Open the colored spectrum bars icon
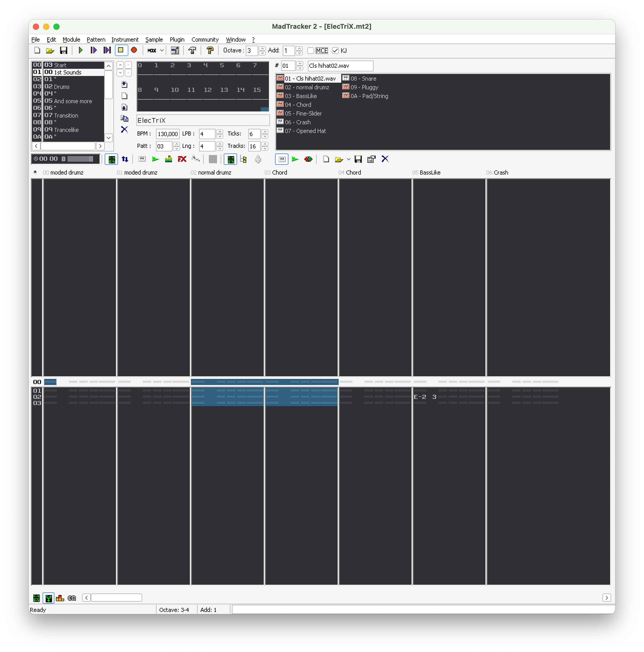The height and width of the screenshot is (652, 644). point(168,159)
